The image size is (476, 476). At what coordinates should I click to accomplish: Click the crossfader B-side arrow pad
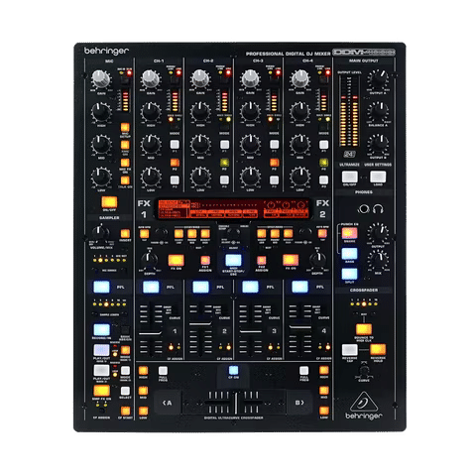click(299, 403)
